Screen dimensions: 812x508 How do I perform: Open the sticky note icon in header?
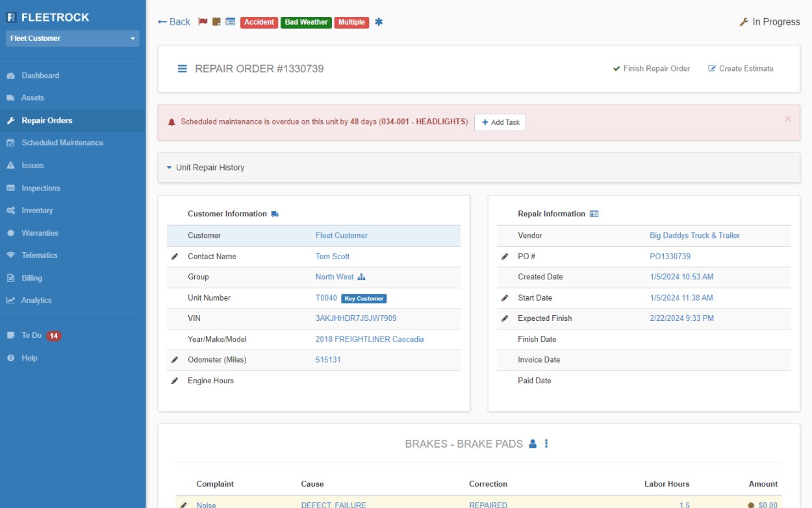pos(216,22)
